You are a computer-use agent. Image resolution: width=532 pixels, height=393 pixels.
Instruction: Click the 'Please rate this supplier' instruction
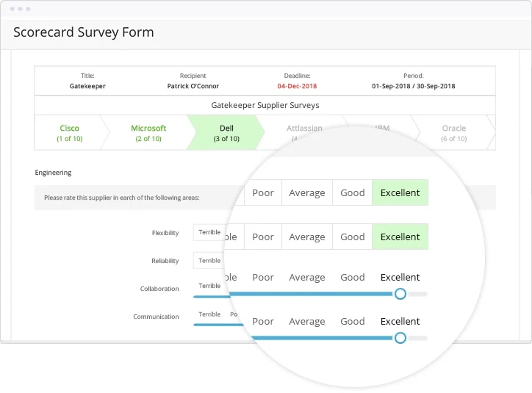point(121,198)
